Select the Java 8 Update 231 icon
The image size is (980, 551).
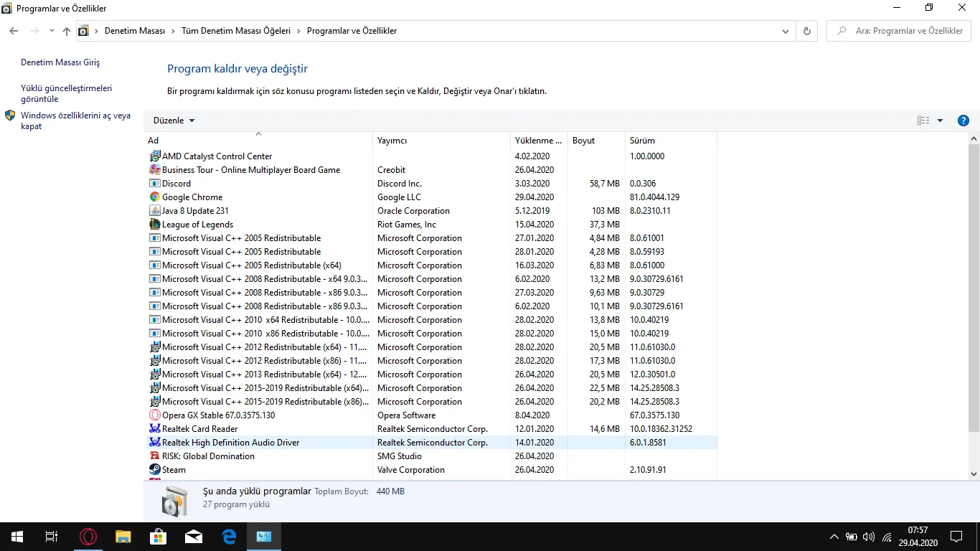coord(154,211)
